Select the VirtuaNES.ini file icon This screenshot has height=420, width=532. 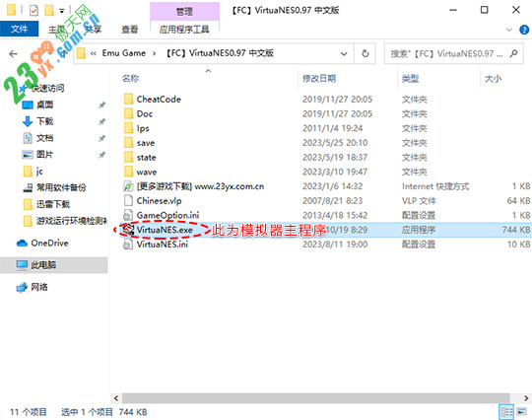tap(128, 245)
